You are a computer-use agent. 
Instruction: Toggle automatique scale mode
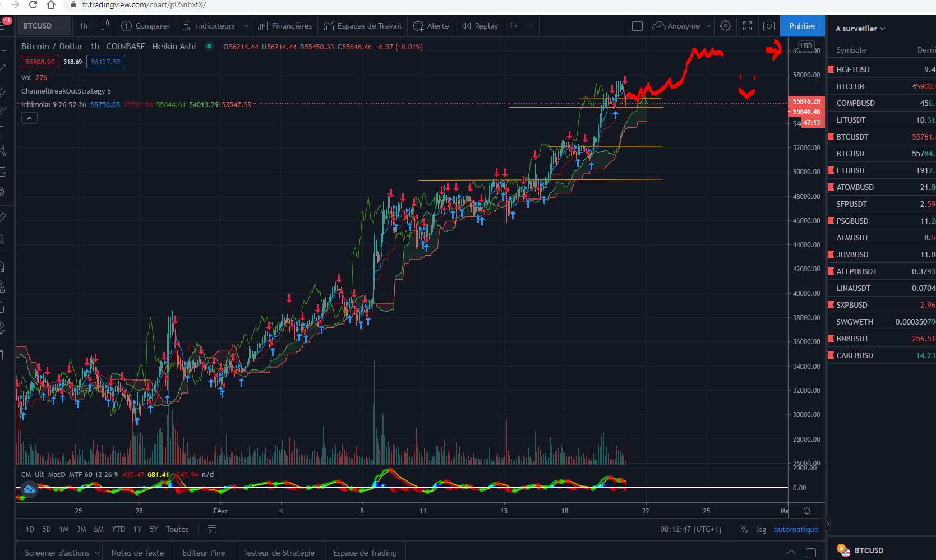pos(796,529)
